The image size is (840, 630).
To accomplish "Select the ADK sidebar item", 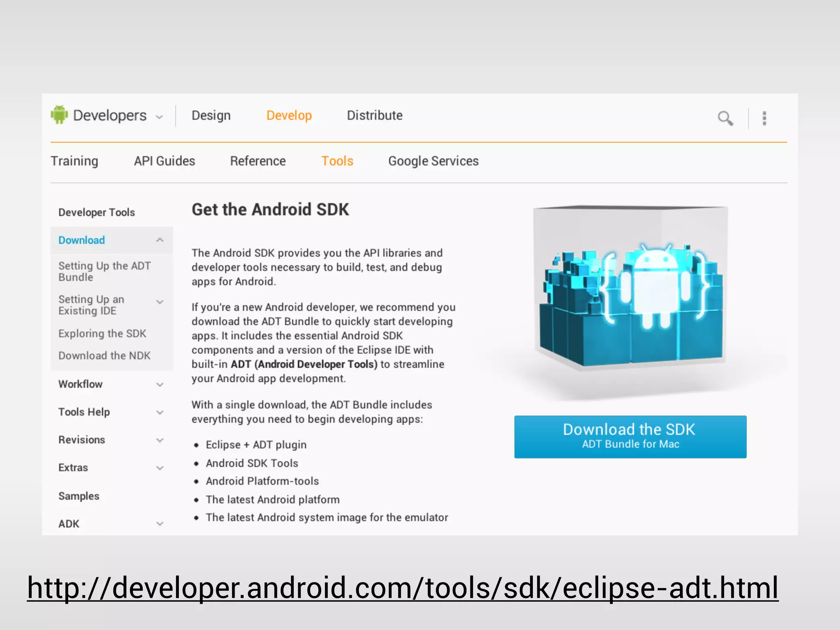I will (69, 524).
